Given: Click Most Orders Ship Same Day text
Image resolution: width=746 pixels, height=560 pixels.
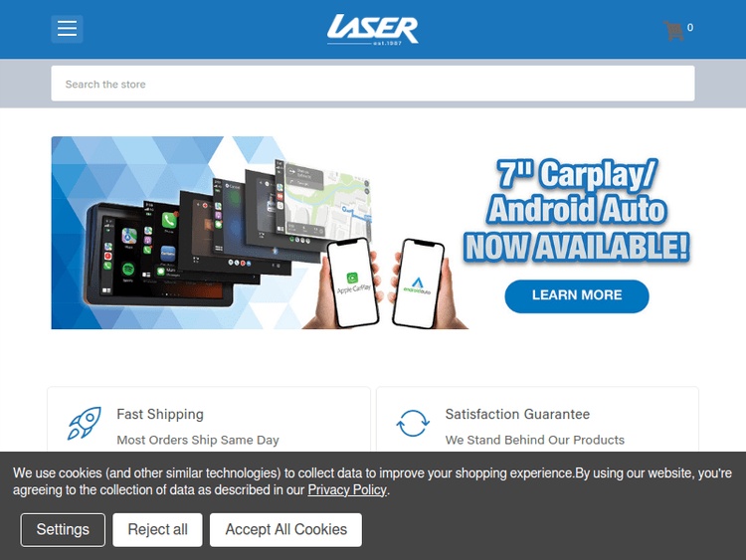Looking at the screenshot, I should (x=198, y=440).
